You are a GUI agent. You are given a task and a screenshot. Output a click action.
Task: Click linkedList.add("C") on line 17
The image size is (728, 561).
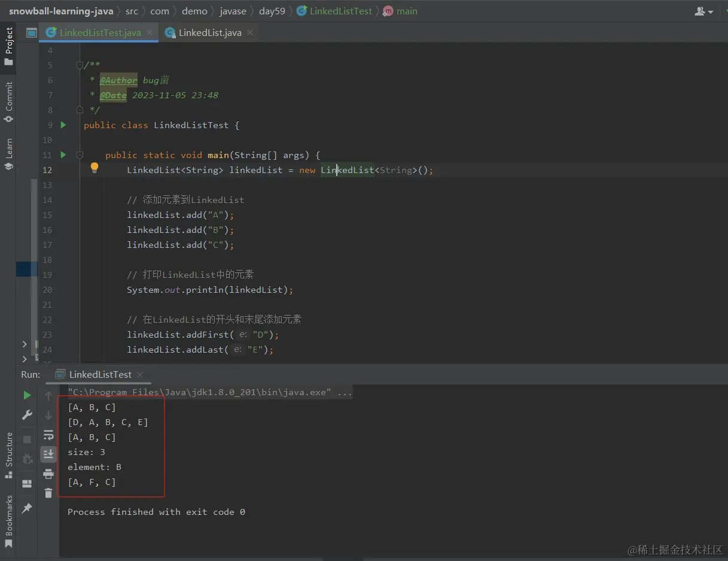(x=181, y=245)
